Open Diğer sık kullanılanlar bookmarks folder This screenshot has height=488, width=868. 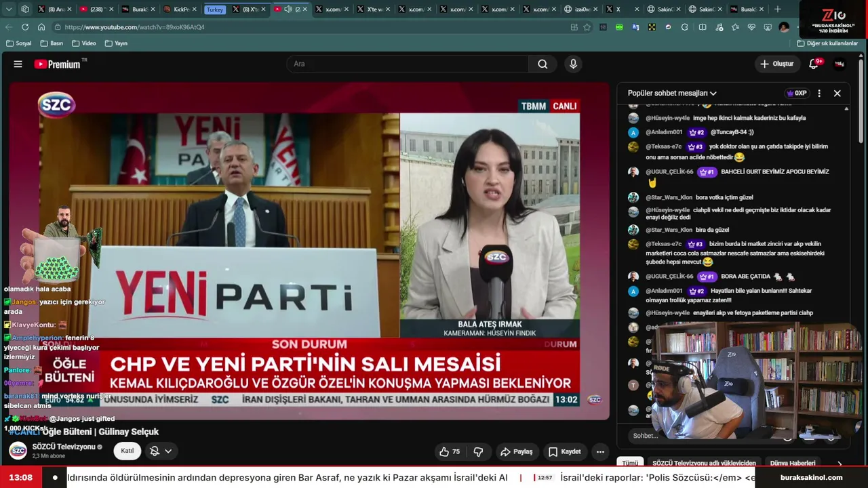[827, 43]
